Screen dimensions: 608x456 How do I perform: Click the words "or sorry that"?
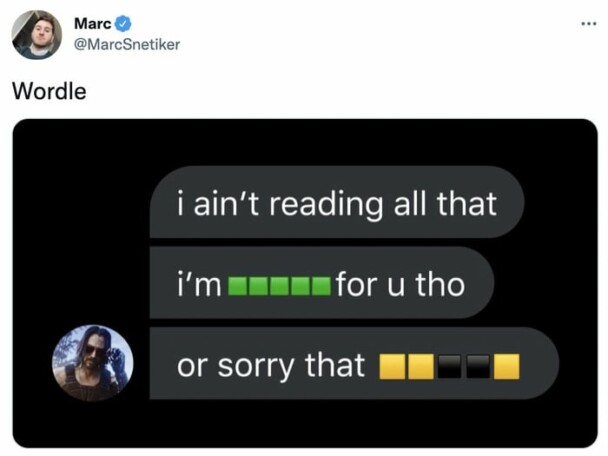(270, 366)
